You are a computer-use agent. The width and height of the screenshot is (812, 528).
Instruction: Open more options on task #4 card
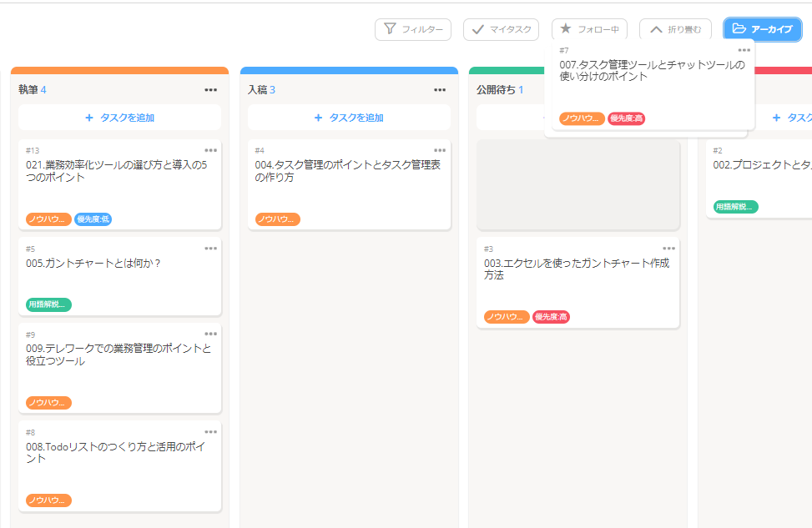pyautogui.click(x=440, y=150)
